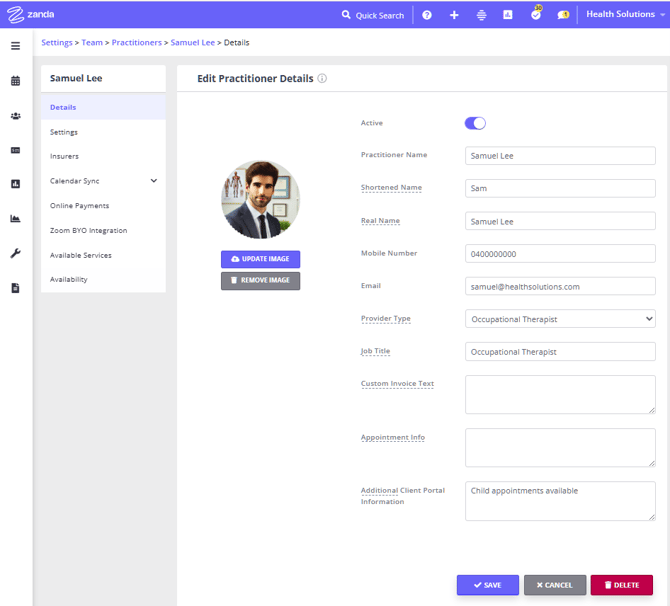The height and width of the screenshot is (606, 670).
Task: Open the clients icon in the left sidebar
Action: (x=15, y=116)
